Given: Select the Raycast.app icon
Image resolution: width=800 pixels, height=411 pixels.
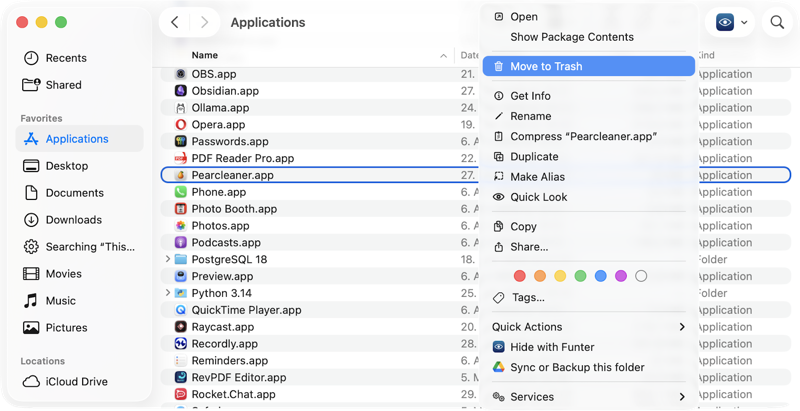Looking at the screenshot, I should (x=181, y=326).
